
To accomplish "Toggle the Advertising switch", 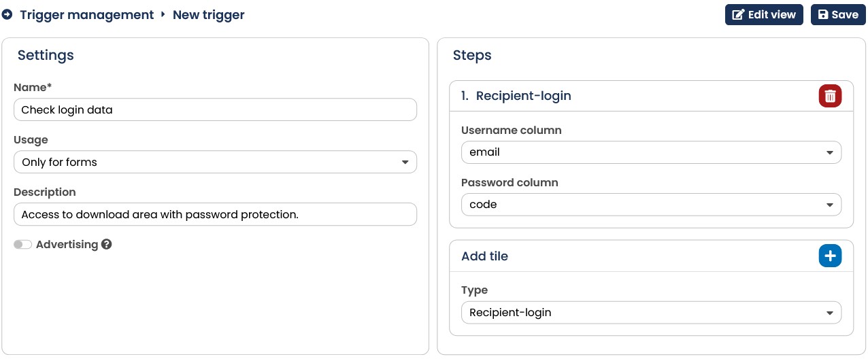I will 23,245.
